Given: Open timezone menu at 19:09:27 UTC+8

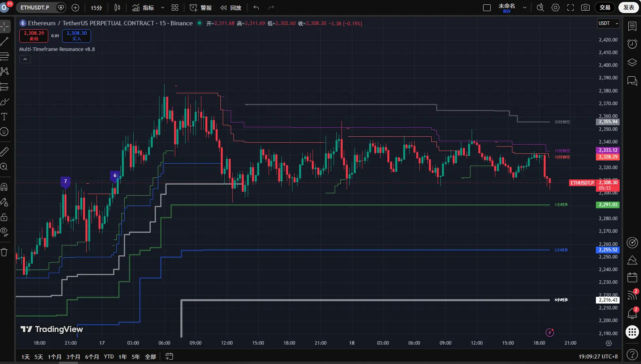Looking at the screenshot, I should 598,356.
